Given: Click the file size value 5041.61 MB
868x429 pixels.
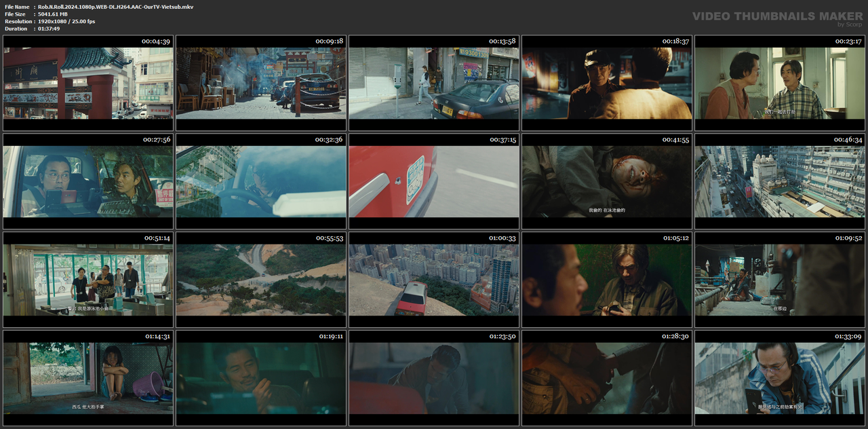Looking at the screenshot, I should click(53, 14).
